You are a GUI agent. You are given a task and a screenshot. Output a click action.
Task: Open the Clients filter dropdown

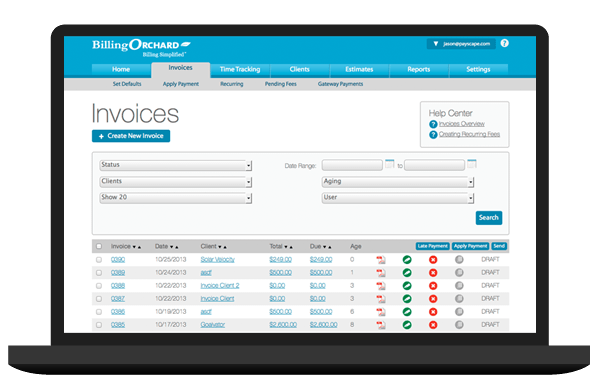pos(176,182)
